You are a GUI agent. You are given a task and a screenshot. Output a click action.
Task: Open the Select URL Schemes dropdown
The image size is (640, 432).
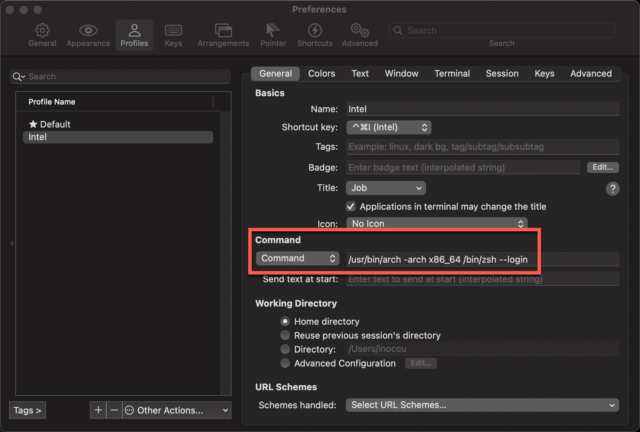pyautogui.click(x=482, y=405)
